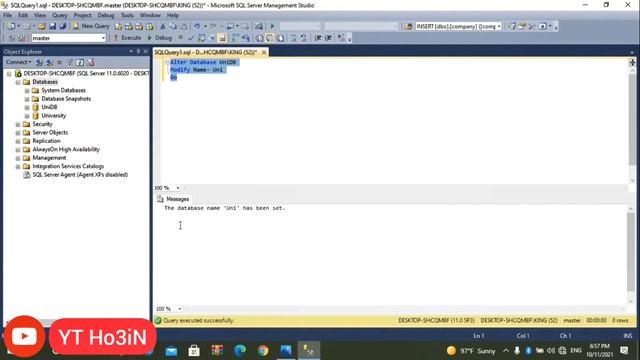Image resolution: width=640 pixels, height=360 pixels.
Task: Expand the Database Snapshots node
Action: point(27,99)
